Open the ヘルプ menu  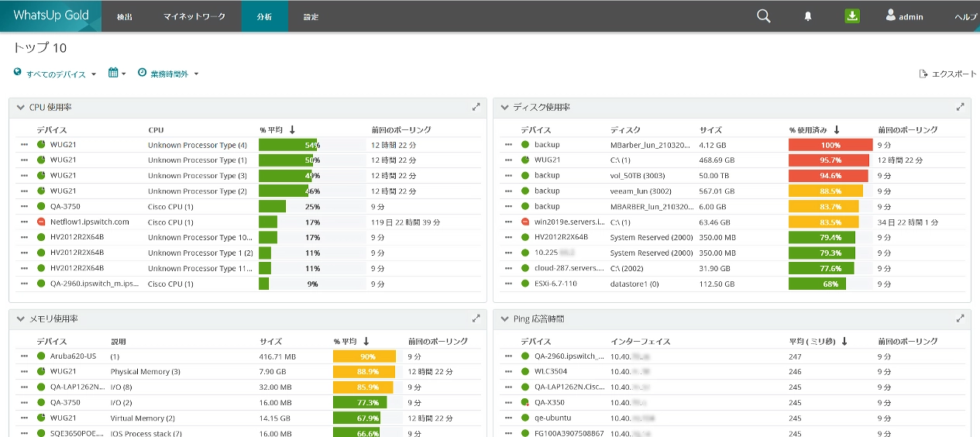click(x=966, y=16)
